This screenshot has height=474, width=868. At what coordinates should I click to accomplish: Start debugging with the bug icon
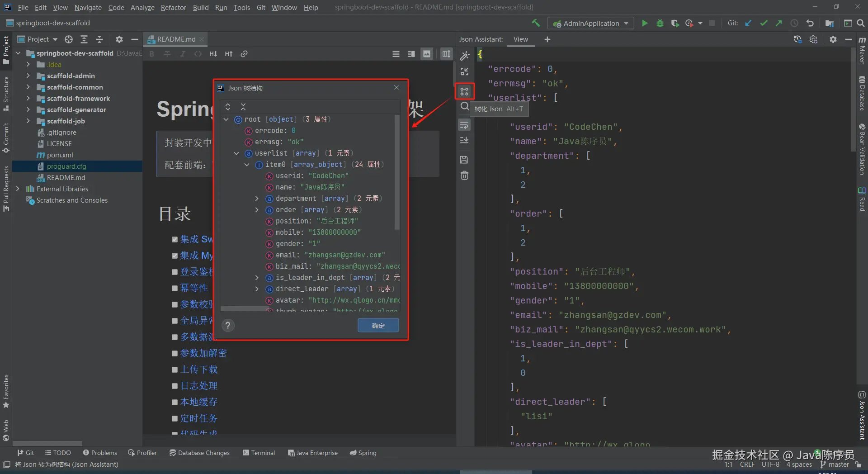[x=660, y=23]
